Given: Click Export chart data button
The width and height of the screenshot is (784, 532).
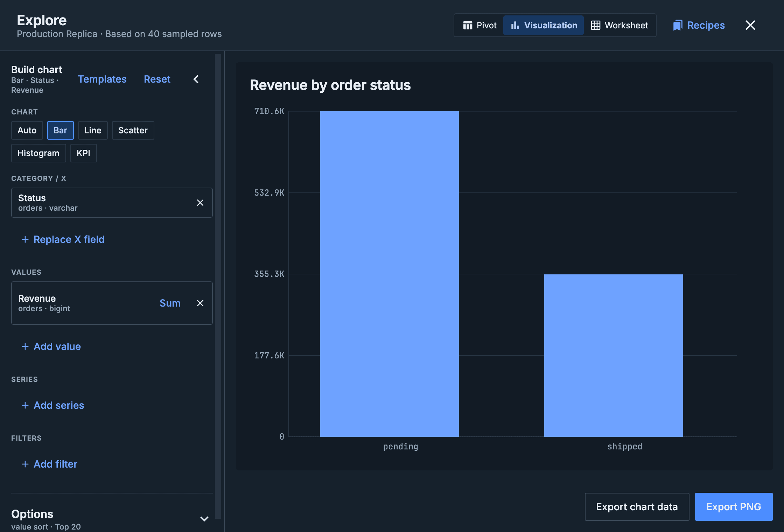Looking at the screenshot, I should point(637,507).
